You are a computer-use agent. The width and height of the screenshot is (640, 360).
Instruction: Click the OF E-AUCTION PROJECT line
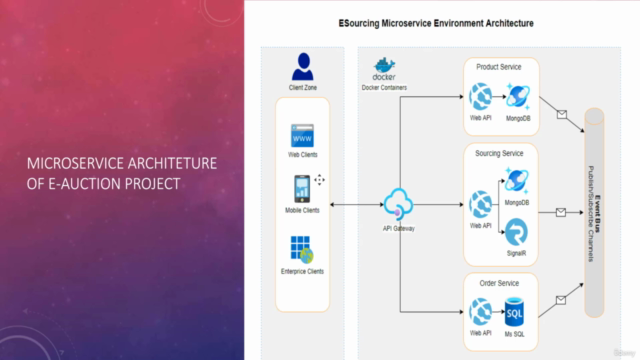coord(103,184)
